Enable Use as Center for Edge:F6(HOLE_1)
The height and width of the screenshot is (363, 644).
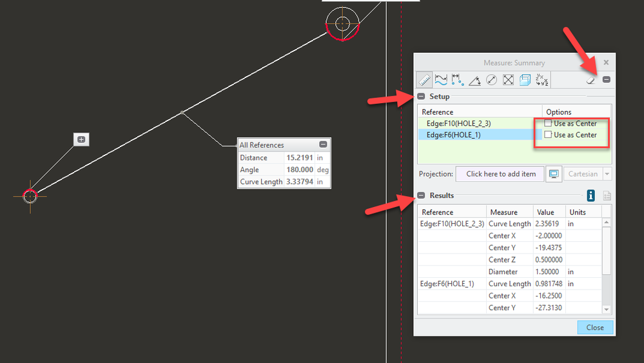(548, 134)
